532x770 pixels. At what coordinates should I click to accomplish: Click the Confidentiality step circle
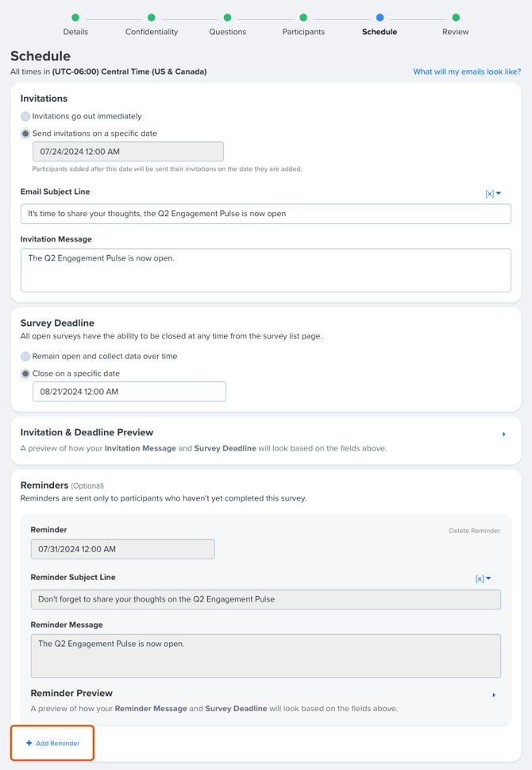(x=152, y=17)
